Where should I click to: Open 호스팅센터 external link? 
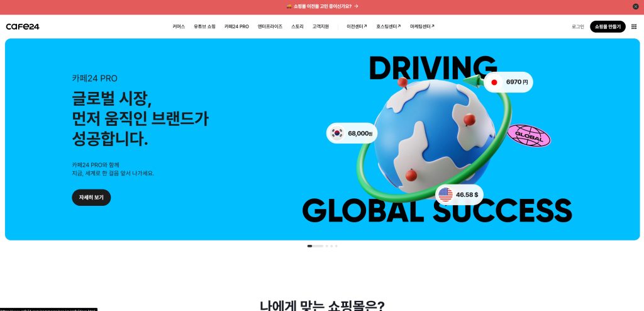(x=388, y=26)
